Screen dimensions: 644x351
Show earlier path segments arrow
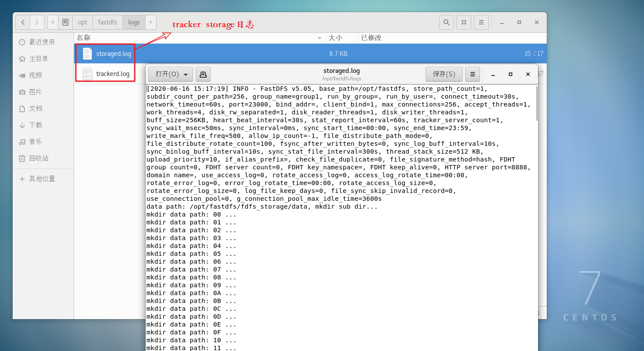pyautogui.click(x=53, y=22)
